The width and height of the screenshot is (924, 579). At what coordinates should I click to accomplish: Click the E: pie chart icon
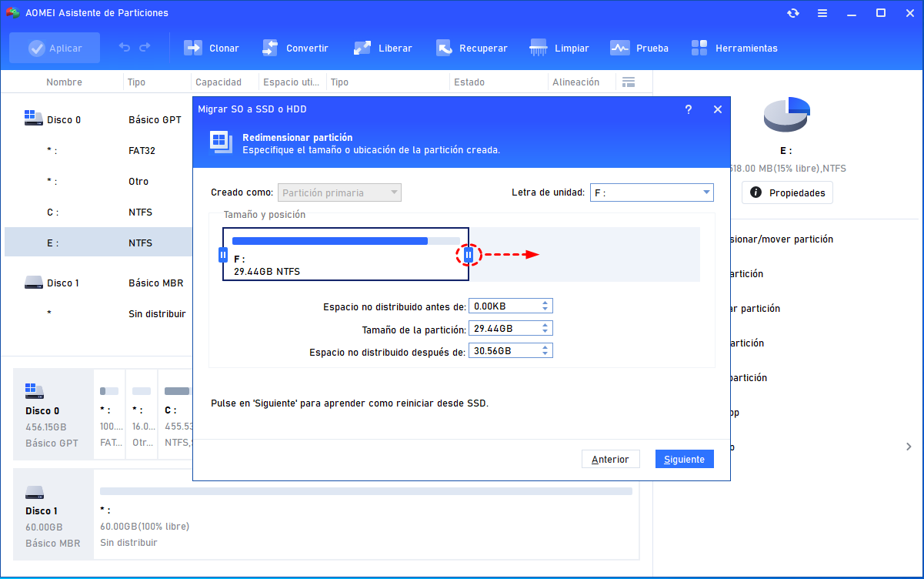786,115
